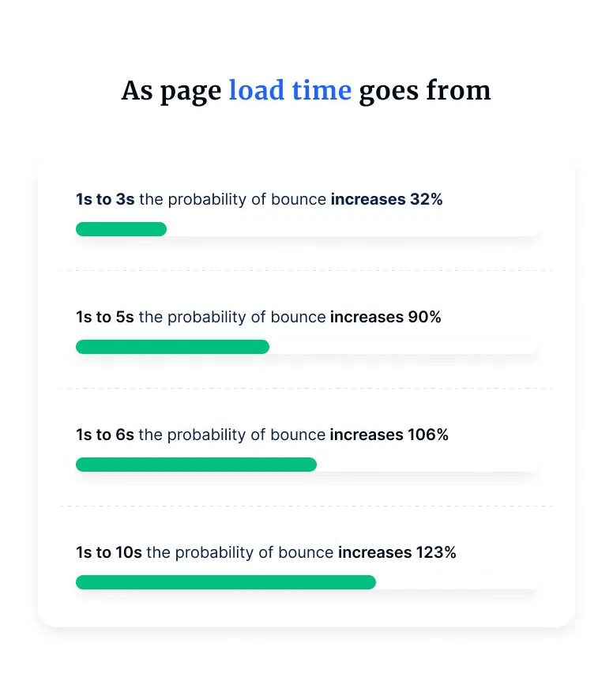The image size is (613, 700).
Task: Click the "increases 123%" text
Action: [397, 553]
